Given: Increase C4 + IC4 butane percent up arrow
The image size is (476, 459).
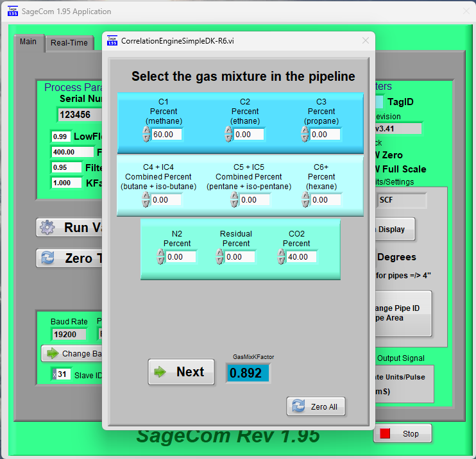Looking at the screenshot, I should [146, 196].
